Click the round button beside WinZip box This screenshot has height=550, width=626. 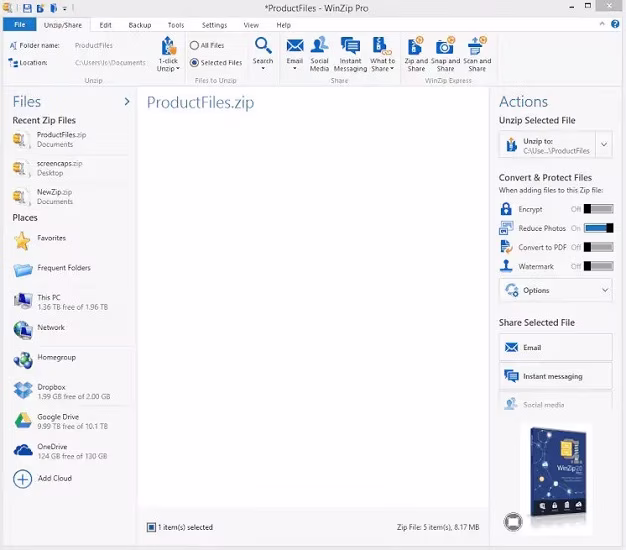tap(513, 521)
